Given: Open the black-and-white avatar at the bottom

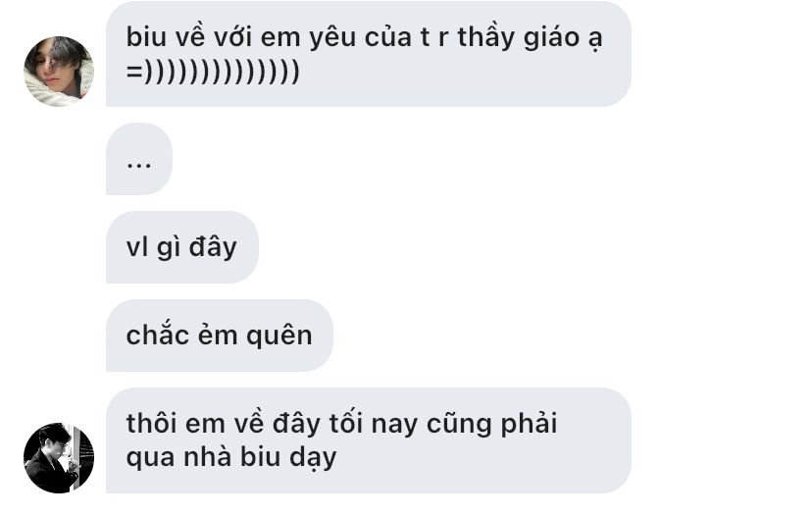Looking at the screenshot, I should coord(59,458).
